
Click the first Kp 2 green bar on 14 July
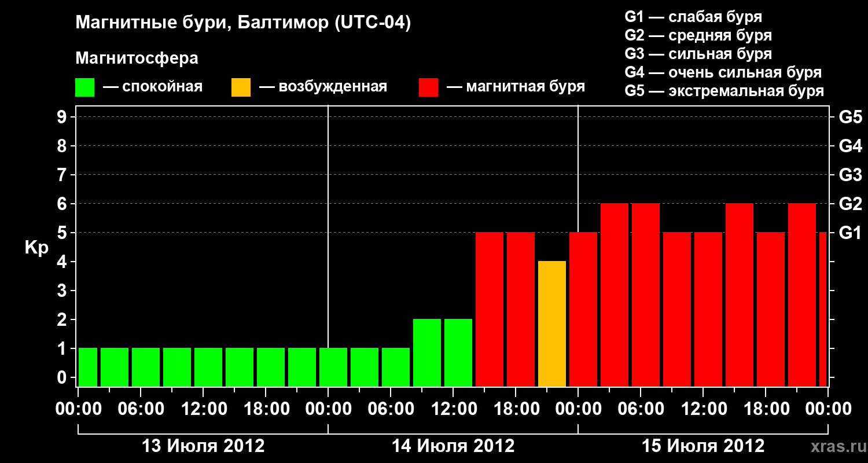click(x=427, y=352)
